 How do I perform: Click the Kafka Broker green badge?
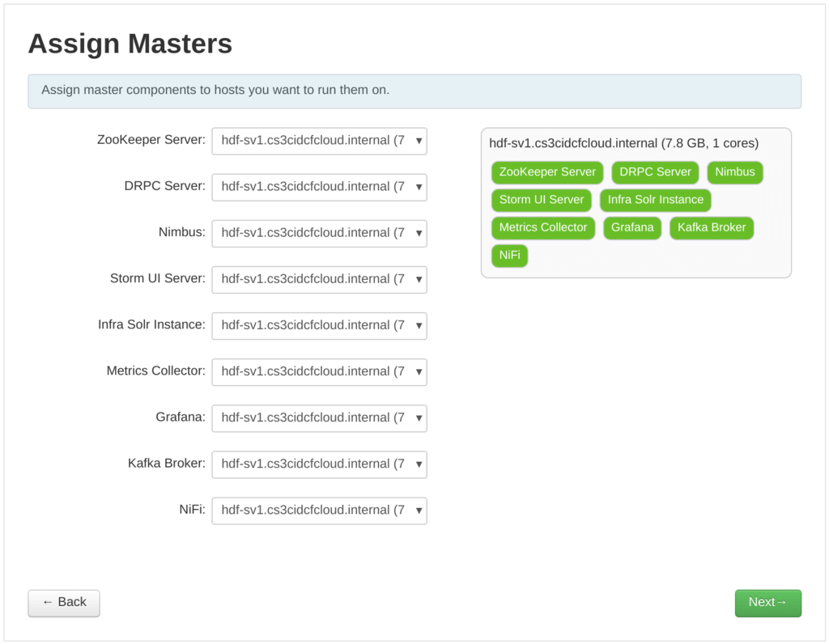click(712, 227)
